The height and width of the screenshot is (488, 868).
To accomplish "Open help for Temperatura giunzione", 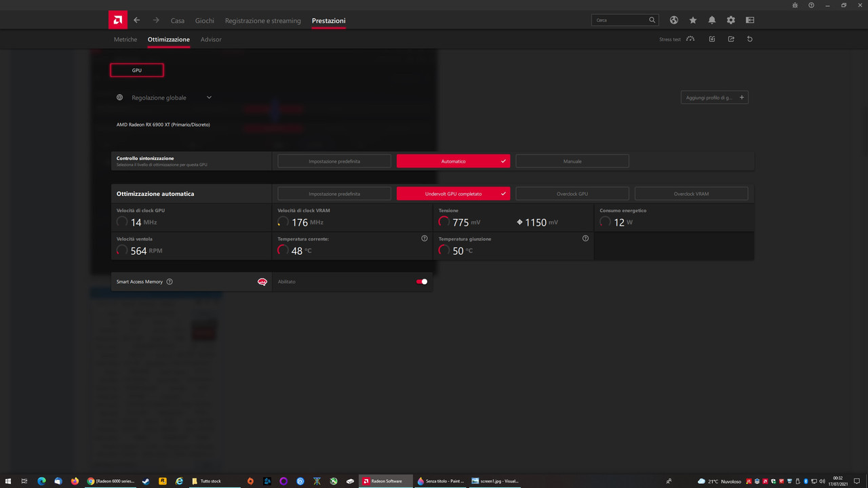I will (x=585, y=239).
